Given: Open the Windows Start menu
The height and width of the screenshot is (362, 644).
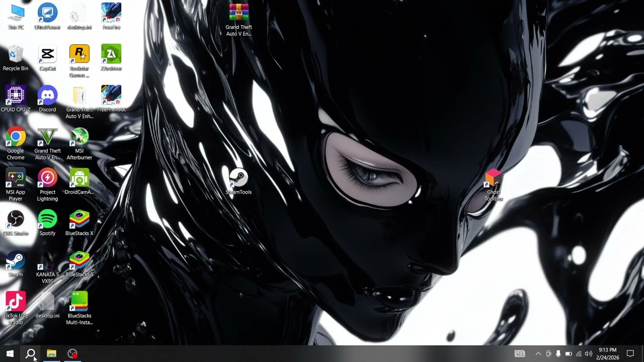Looking at the screenshot, I should [x=10, y=353].
